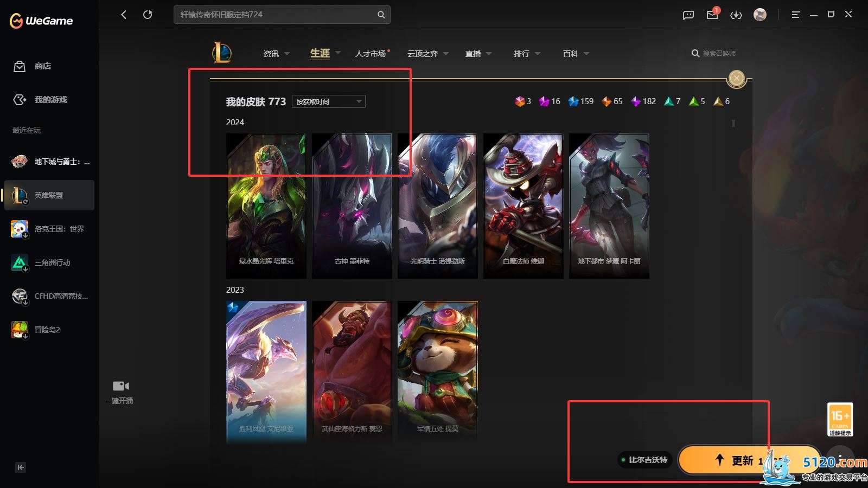Open the 16+ age rating notice

click(x=840, y=419)
